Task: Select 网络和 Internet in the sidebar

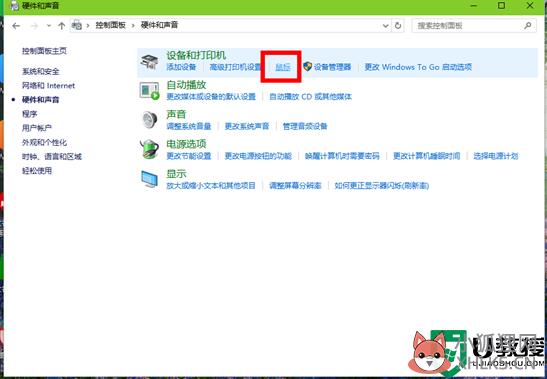Action: (x=48, y=86)
